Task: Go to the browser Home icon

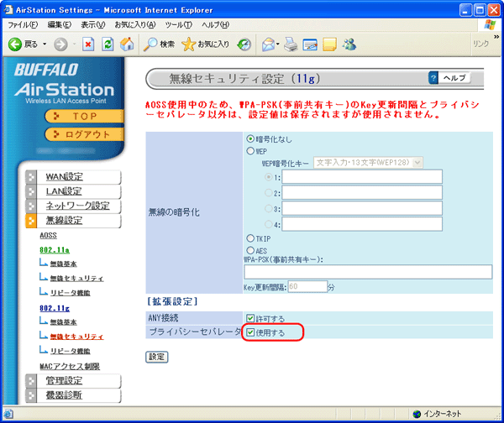Action: click(x=126, y=44)
